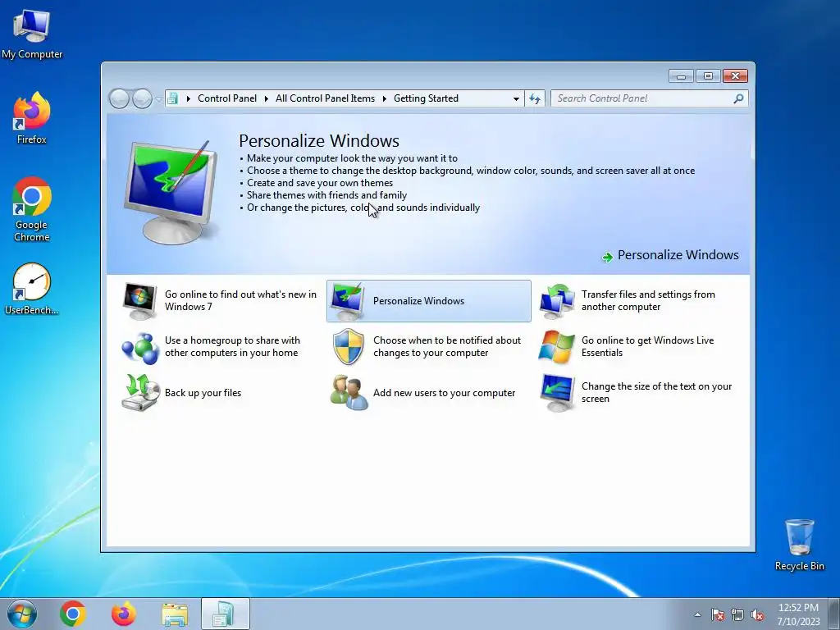Click the text size monitor icon
This screenshot has width=840, height=630.
tap(557, 393)
